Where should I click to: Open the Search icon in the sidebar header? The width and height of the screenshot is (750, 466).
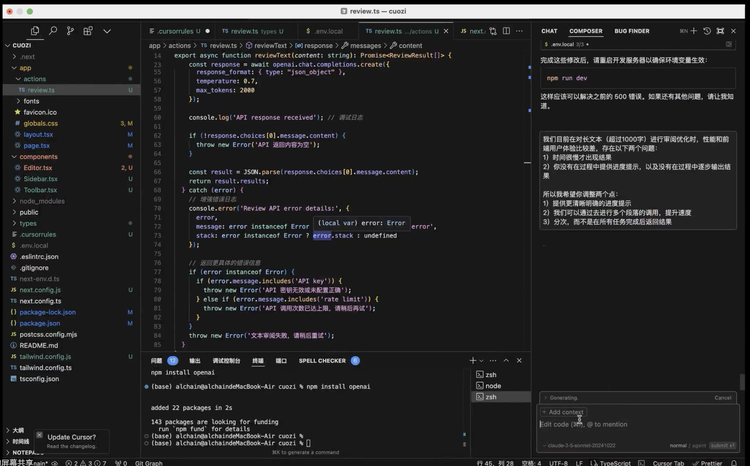(x=55, y=31)
